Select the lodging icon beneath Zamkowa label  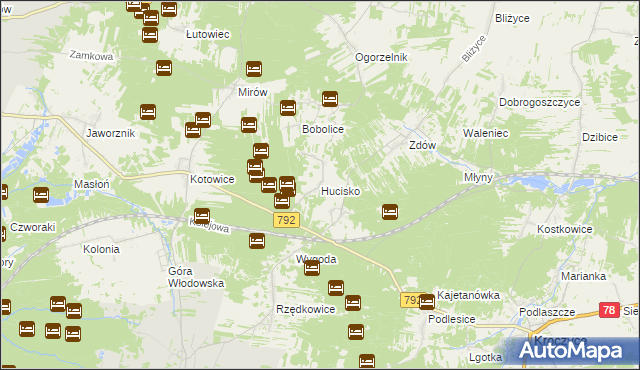click(x=164, y=68)
